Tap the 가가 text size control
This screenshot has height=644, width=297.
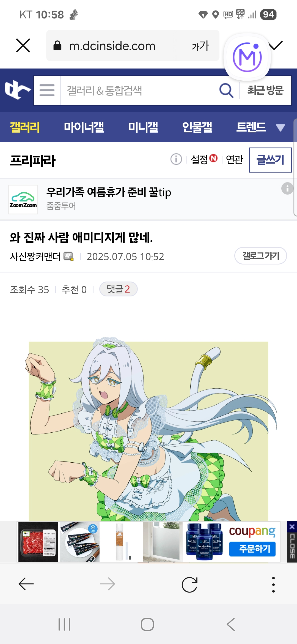pyautogui.click(x=200, y=46)
